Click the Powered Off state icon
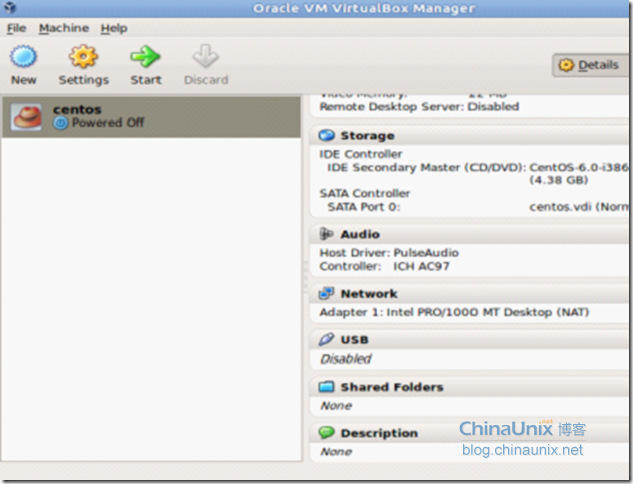This screenshot has height=484, width=633. click(x=61, y=123)
